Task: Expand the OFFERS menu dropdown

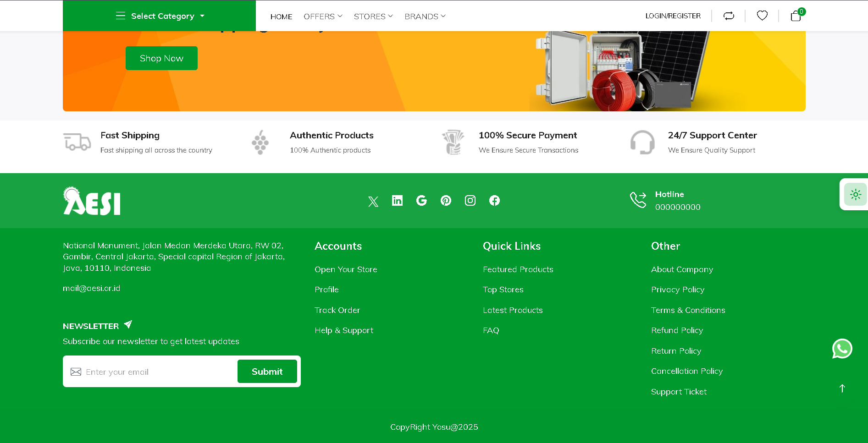Action: 323,16
